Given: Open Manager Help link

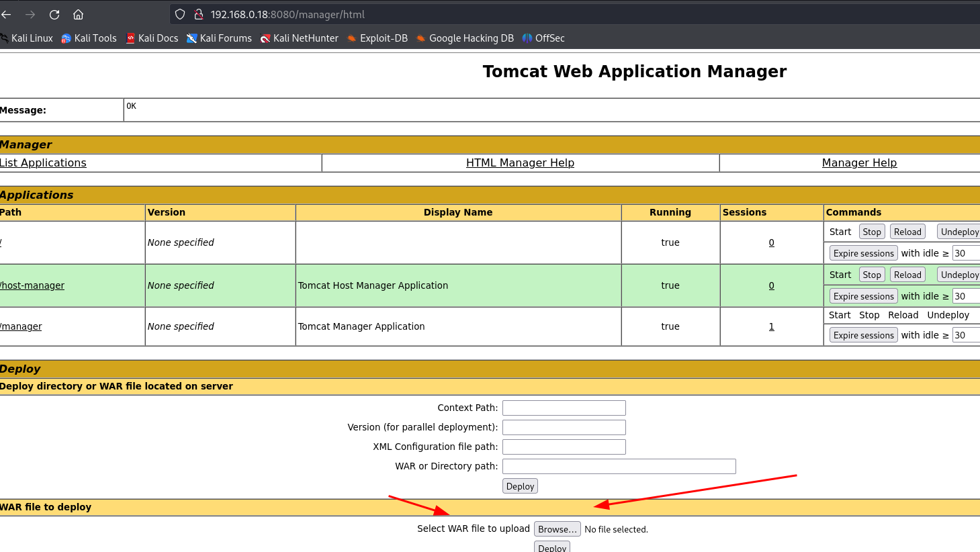Looking at the screenshot, I should (859, 163).
